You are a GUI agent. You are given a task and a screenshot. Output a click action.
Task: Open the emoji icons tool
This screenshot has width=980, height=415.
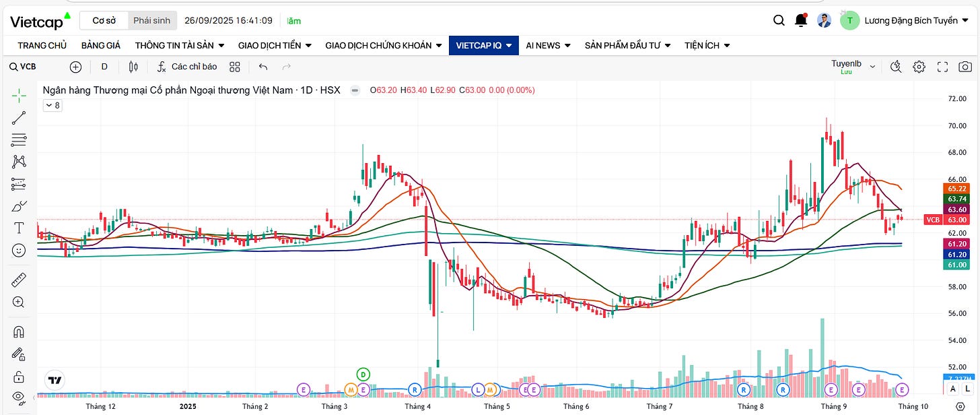(x=19, y=250)
